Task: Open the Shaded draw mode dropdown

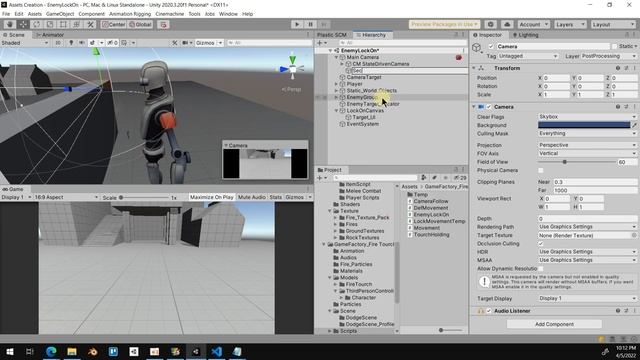Action: (x=25, y=42)
